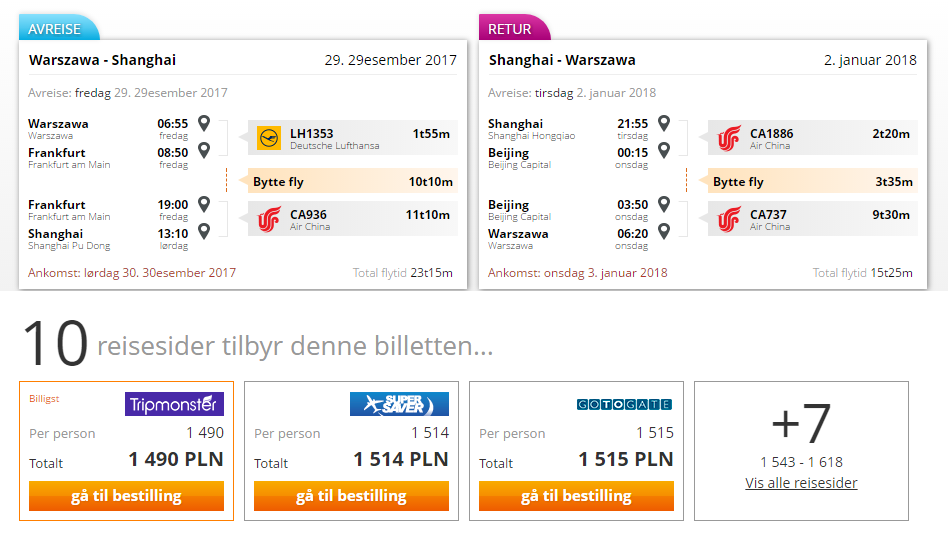Go to booking at Gotogate for 1 515 PLN
948x540 pixels.
pyautogui.click(x=576, y=496)
